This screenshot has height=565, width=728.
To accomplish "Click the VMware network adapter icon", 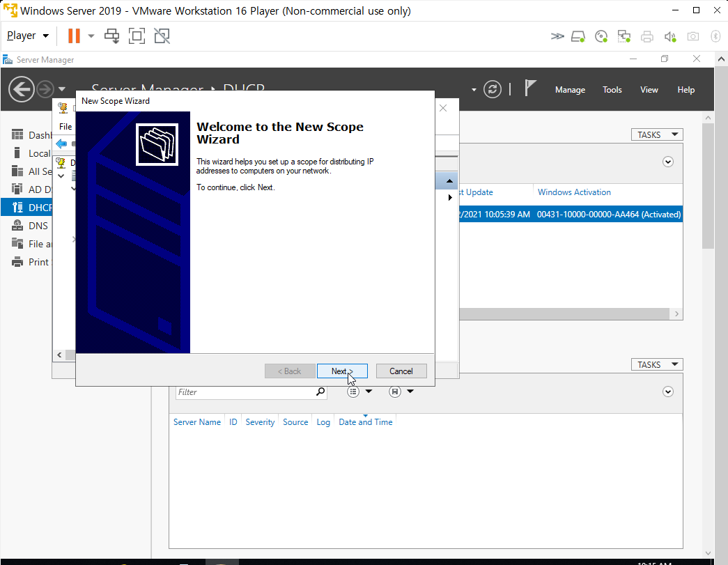I will 624,36.
